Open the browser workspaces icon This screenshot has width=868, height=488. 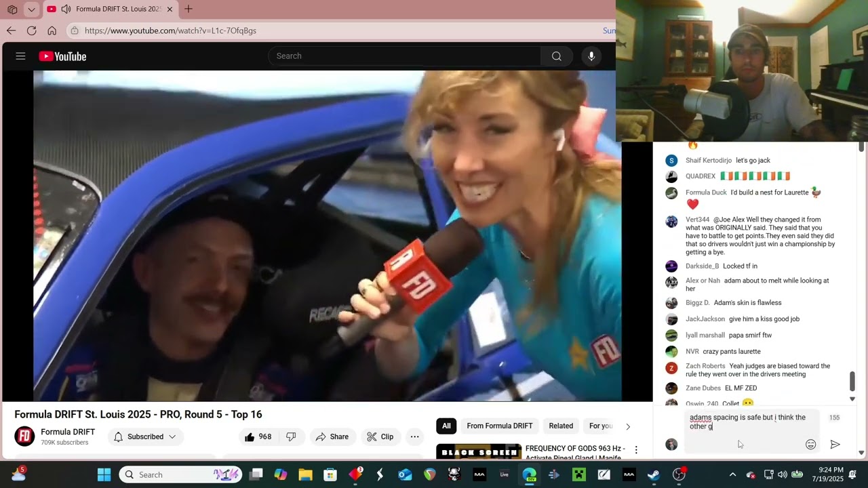pyautogui.click(x=12, y=9)
